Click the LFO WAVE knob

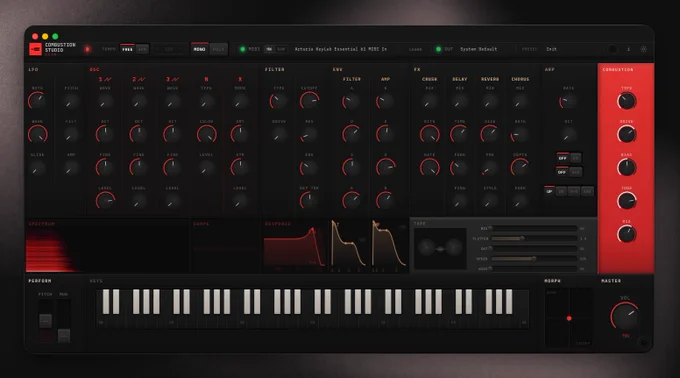pyautogui.click(x=37, y=134)
